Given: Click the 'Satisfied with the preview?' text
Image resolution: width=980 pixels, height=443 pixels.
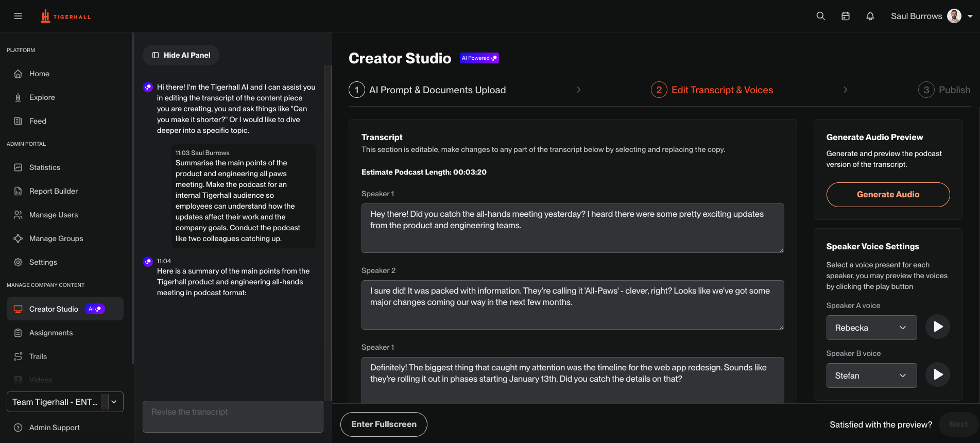Looking at the screenshot, I should [x=881, y=424].
